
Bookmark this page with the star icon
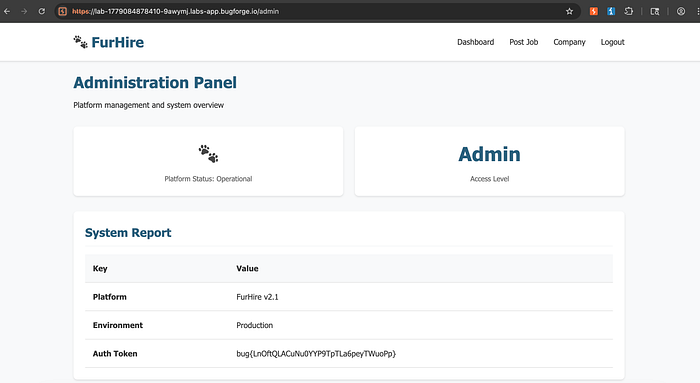click(569, 11)
